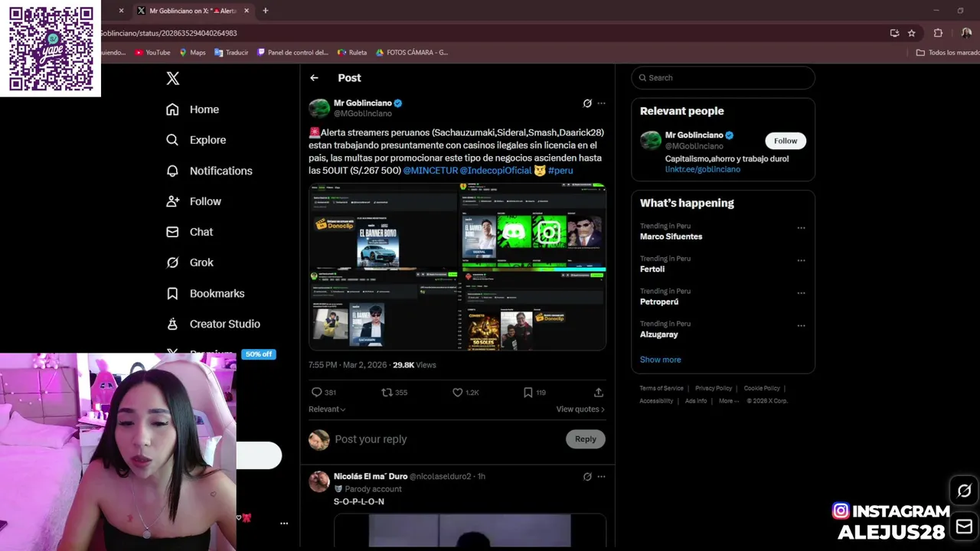The width and height of the screenshot is (980, 551).
Task: Click Show more under What's happening
Action: point(660,360)
